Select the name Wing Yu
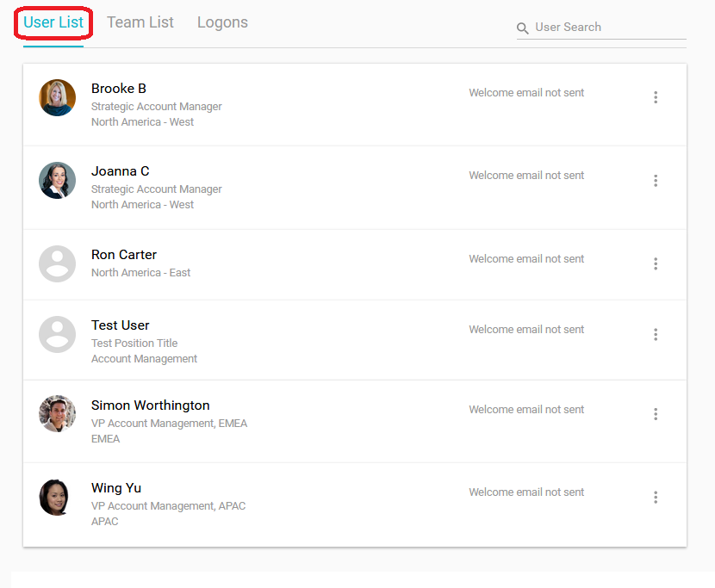The width and height of the screenshot is (715, 588). point(116,488)
